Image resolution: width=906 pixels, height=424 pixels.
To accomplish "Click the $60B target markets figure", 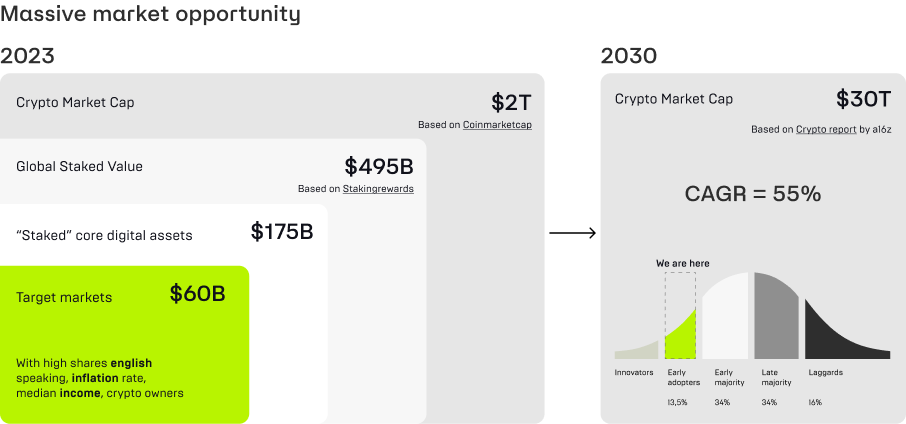I will click(197, 294).
